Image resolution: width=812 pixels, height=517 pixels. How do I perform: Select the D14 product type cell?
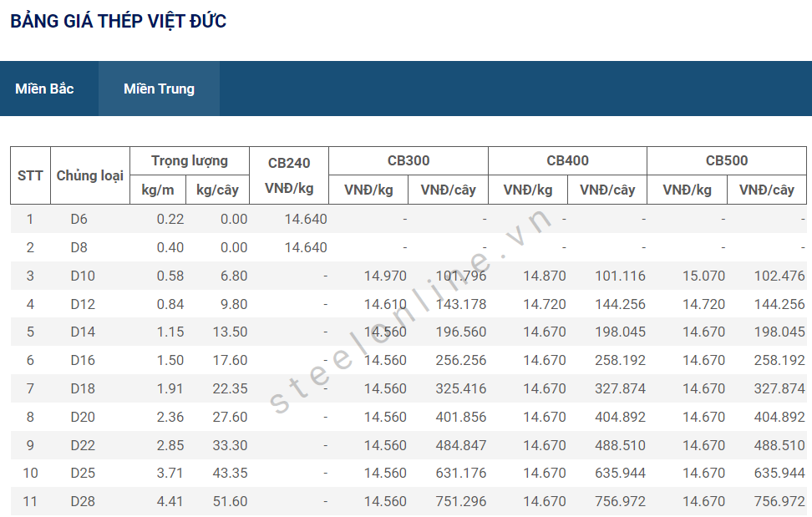pos(83,332)
